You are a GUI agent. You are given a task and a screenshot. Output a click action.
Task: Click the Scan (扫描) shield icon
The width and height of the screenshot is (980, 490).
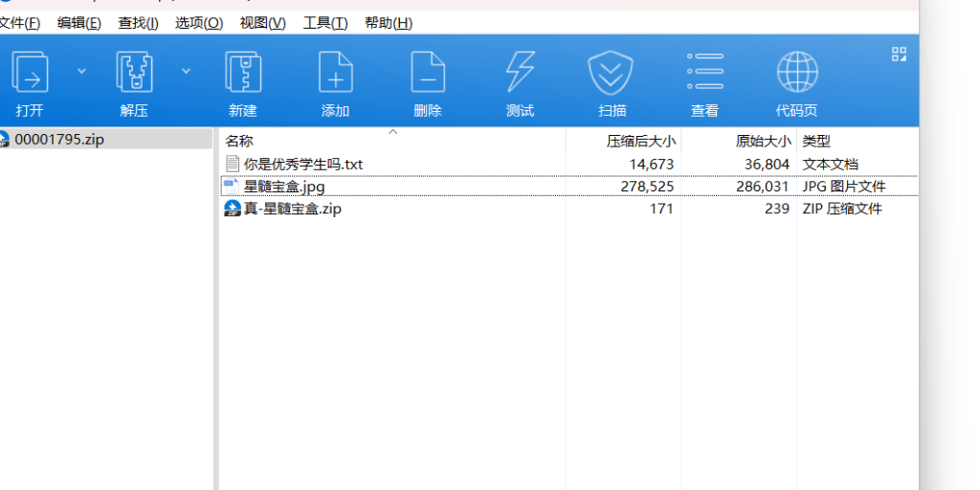click(x=612, y=73)
